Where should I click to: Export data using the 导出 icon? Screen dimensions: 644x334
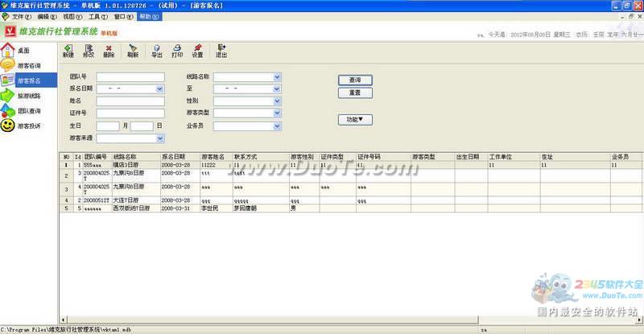tap(156, 51)
